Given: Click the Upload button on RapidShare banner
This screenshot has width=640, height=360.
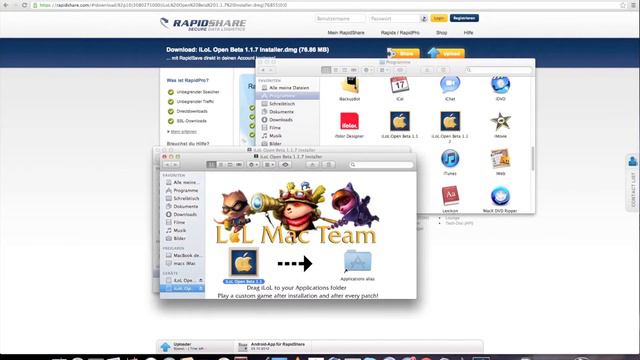Looking at the screenshot, I should coord(446,53).
